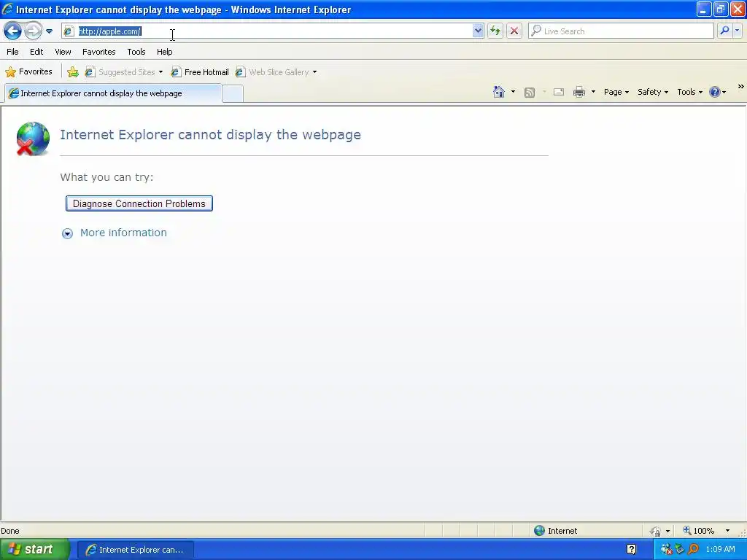747x560 pixels.
Task: Expand the Print options dropdown arrow
Action: pyautogui.click(x=593, y=92)
